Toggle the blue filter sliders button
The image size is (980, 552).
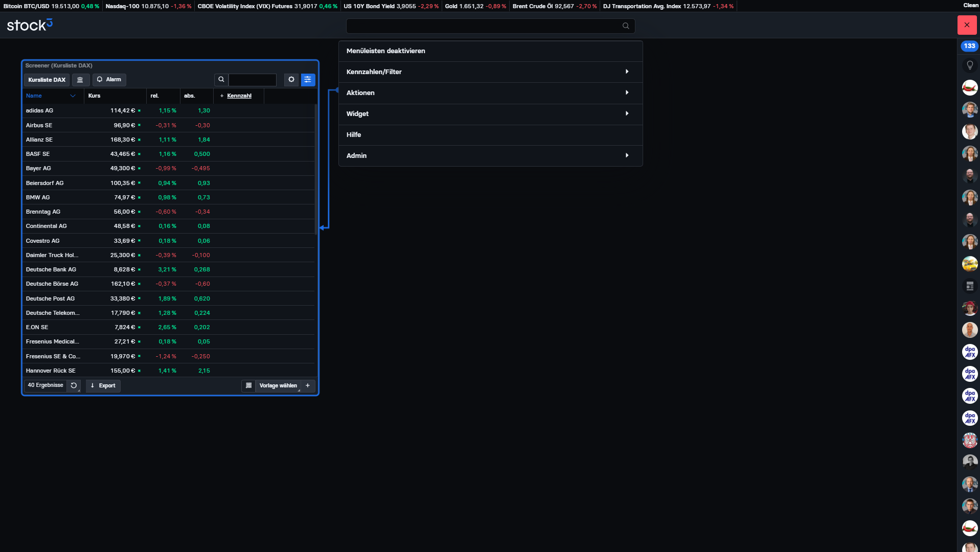click(x=308, y=80)
